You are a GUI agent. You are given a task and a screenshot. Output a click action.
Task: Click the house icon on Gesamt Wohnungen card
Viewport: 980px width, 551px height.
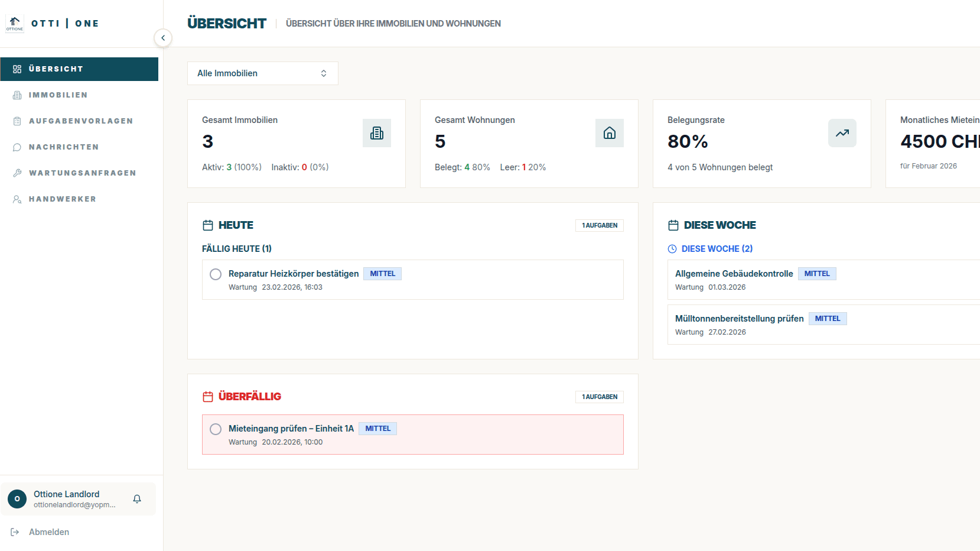pos(609,133)
